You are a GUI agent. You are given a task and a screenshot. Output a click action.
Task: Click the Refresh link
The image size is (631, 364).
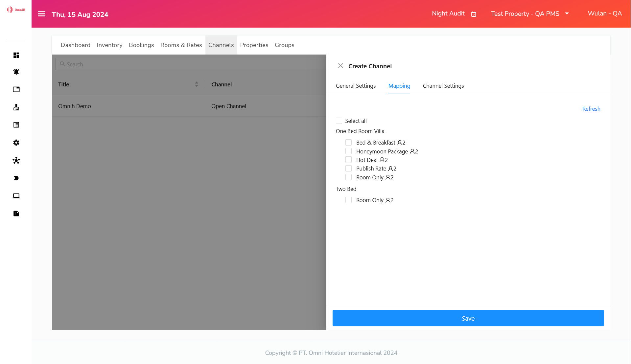coord(591,109)
